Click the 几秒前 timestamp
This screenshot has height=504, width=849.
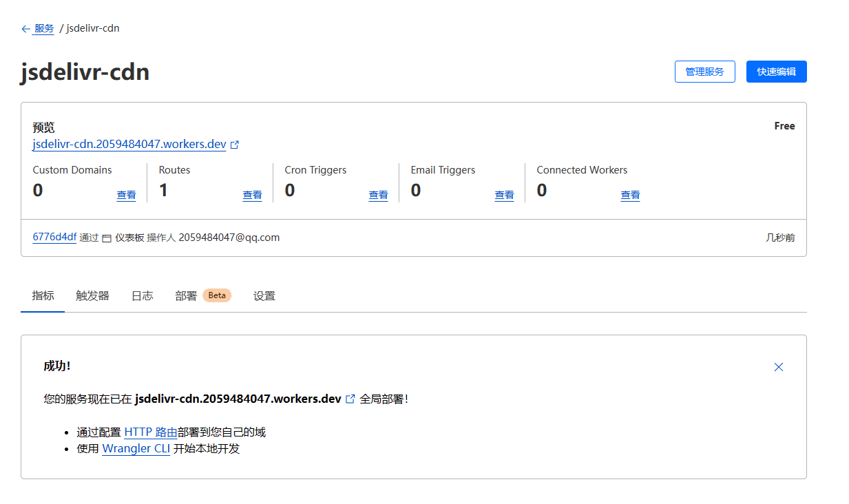pos(780,238)
